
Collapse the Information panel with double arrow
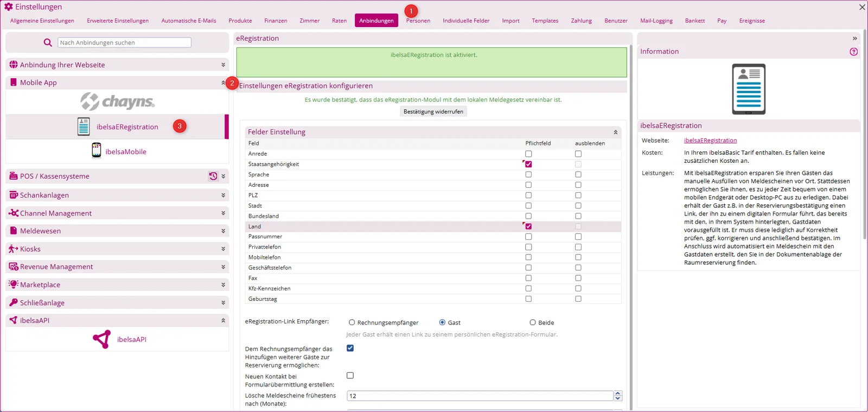(x=854, y=39)
